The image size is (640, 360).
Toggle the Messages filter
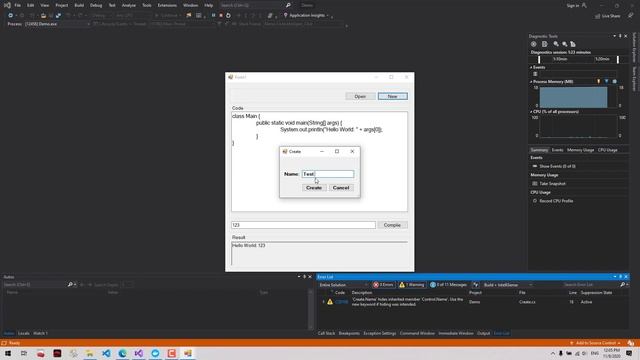(x=448, y=285)
